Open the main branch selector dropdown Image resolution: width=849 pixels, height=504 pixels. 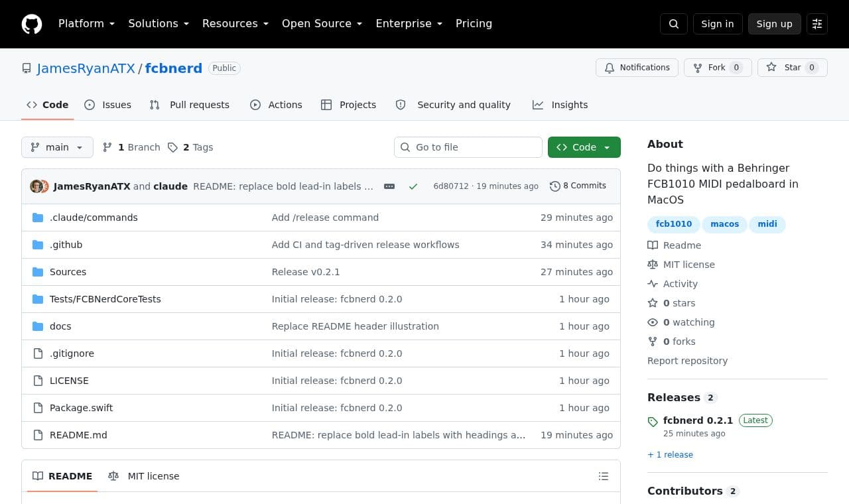pyautogui.click(x=57, y=147)
